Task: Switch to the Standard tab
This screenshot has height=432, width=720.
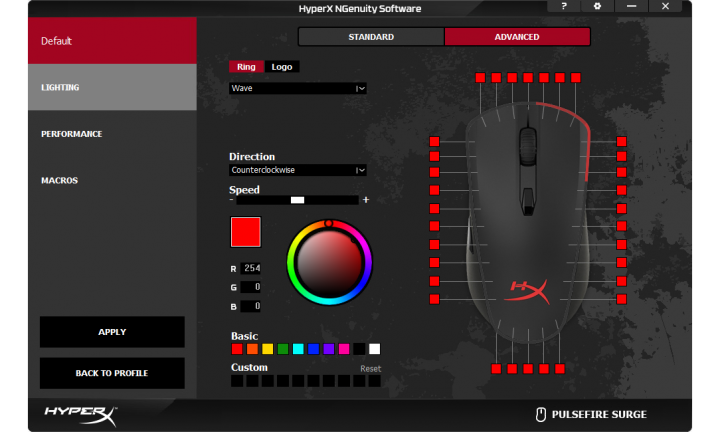Action: [371, 37]
